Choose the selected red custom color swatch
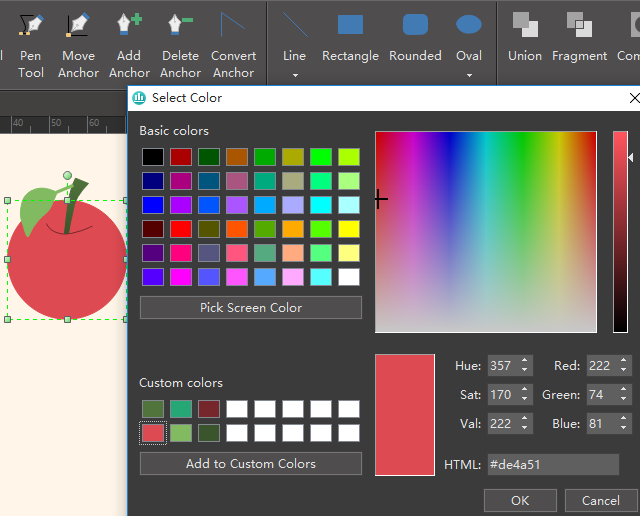 coord(153,433)
